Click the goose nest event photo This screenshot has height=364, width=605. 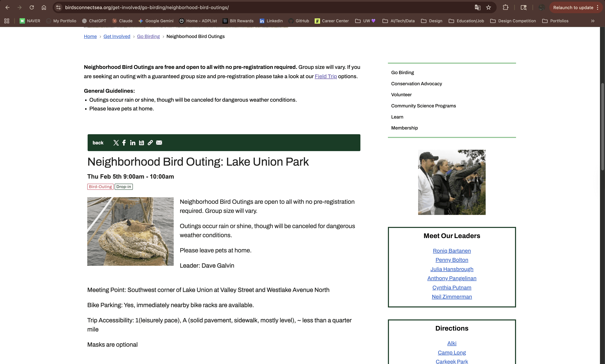click(130, 231)
